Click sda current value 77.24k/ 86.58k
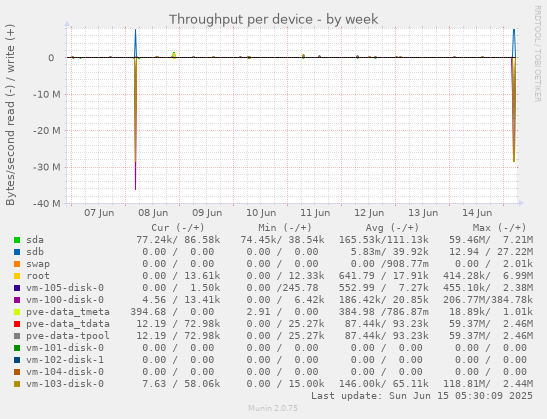Viewport: 547px width, 419px height. (x=178, y=240)
